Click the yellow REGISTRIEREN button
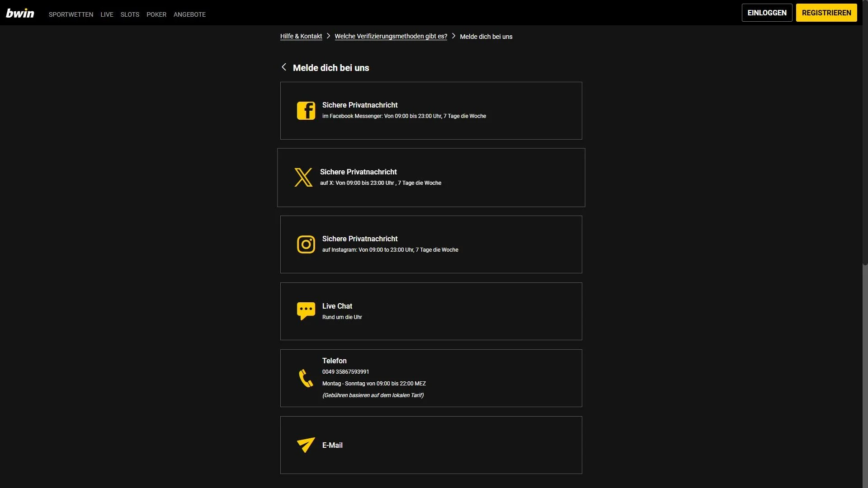Viewport: 868px width, 488px height. pos(826,13)
